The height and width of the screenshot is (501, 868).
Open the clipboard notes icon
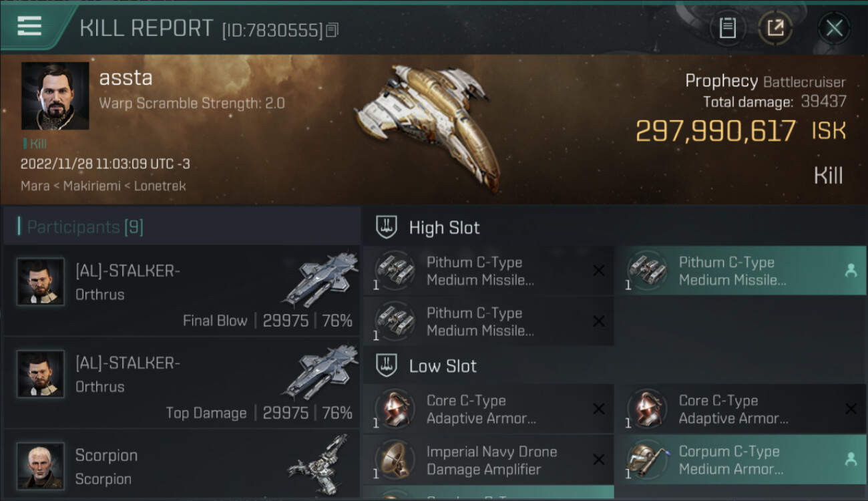pyautogui.click(x=727, y=28)
